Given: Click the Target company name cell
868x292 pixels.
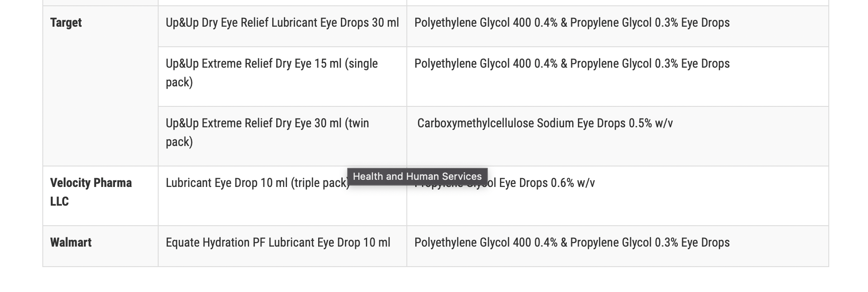Looking at the screenshot, I should click(66, 23).
